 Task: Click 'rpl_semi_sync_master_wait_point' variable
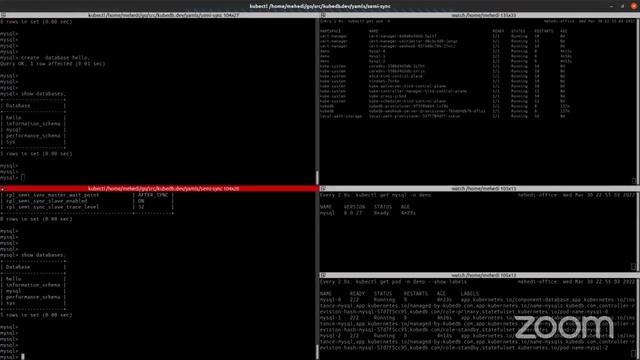[52, 195]
